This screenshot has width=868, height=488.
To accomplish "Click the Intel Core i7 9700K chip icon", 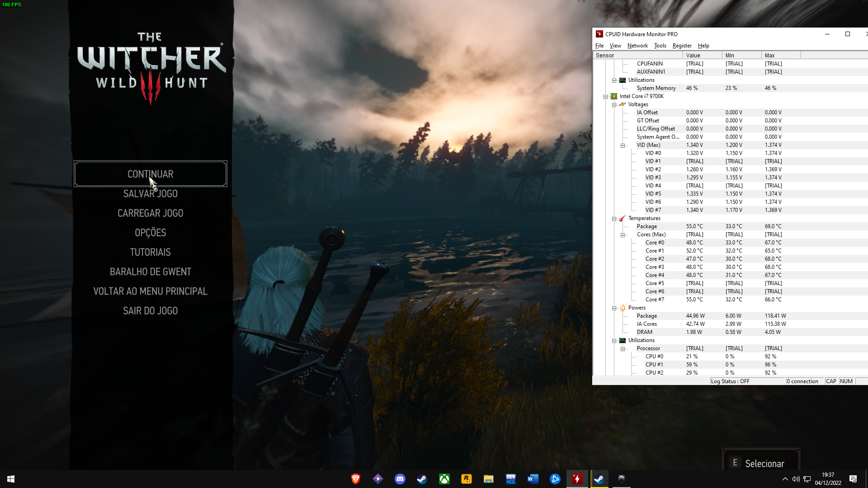I will [614, 96].
